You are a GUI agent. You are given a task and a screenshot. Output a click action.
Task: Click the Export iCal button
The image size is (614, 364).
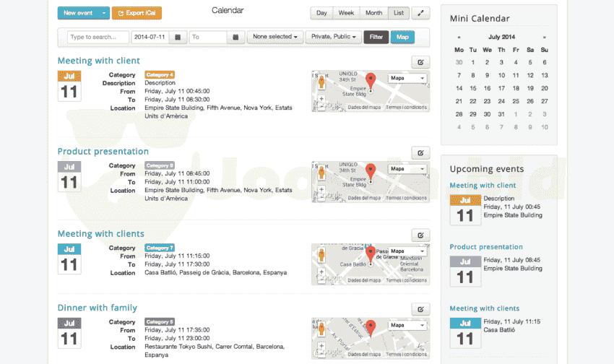[137, 13]
